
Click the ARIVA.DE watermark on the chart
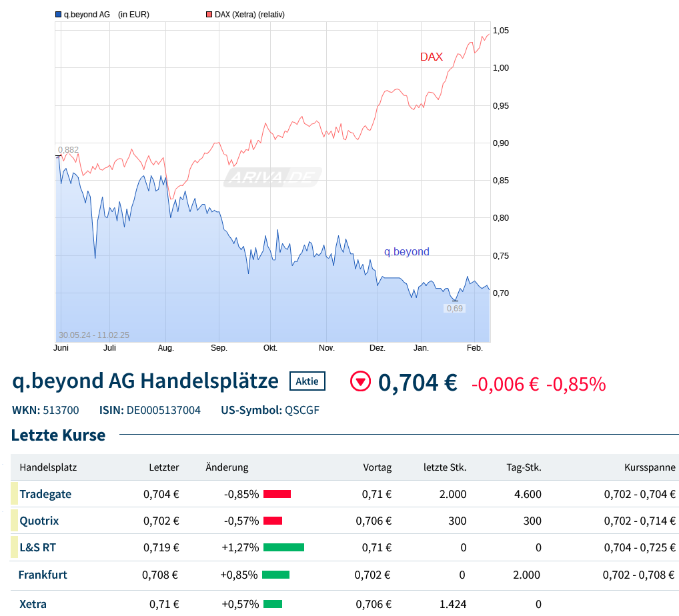(x=272, y=176)
